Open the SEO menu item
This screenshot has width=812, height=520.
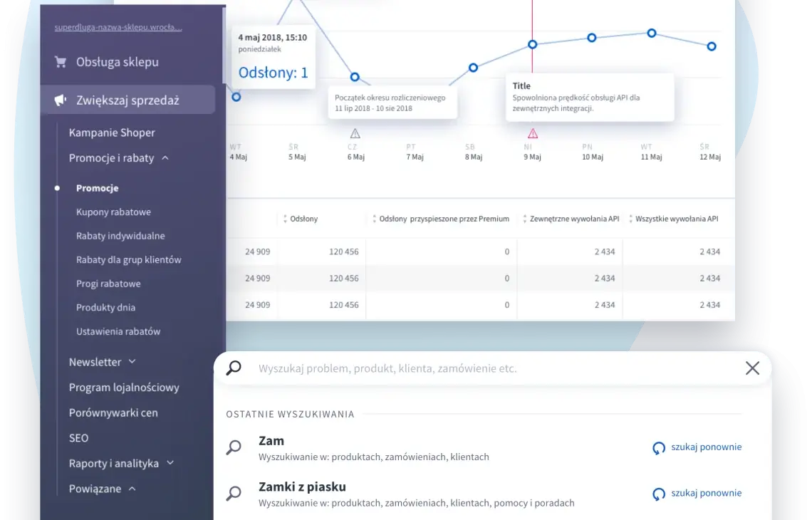click(x=79, y=438)
